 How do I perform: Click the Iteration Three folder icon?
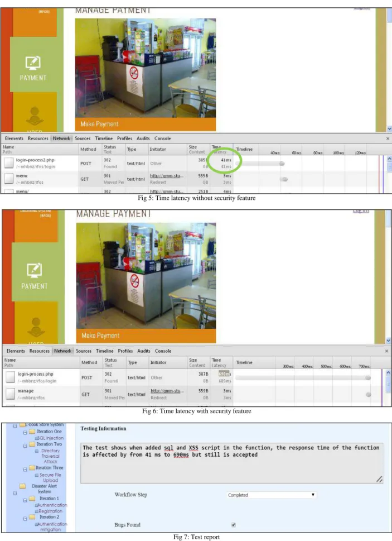point(32,468)
